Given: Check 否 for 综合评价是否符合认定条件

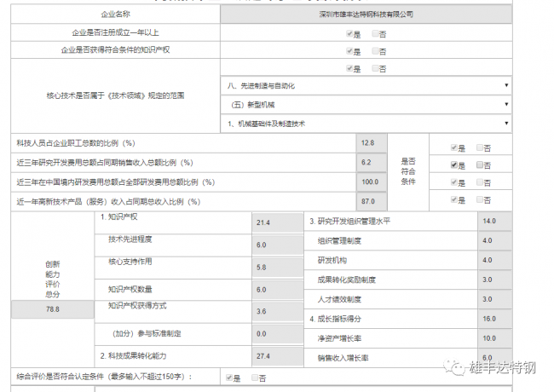Looking at the screenshot, I should click(254, 378).
